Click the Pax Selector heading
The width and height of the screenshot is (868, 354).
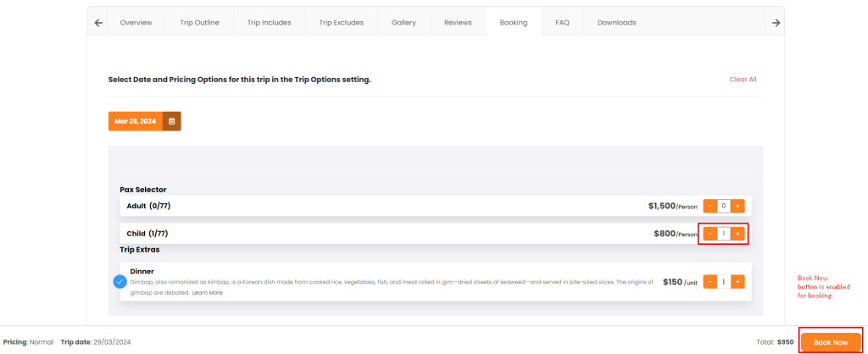point(142,190)
